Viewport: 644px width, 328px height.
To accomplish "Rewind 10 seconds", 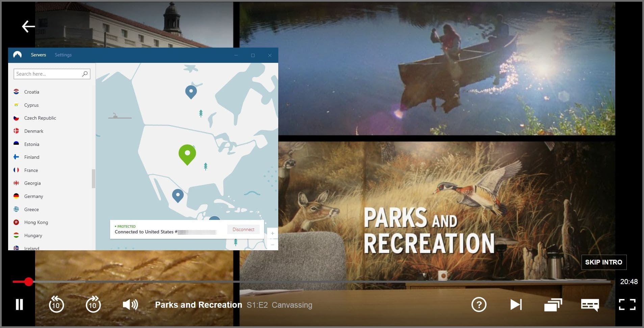I will (56, 304).
